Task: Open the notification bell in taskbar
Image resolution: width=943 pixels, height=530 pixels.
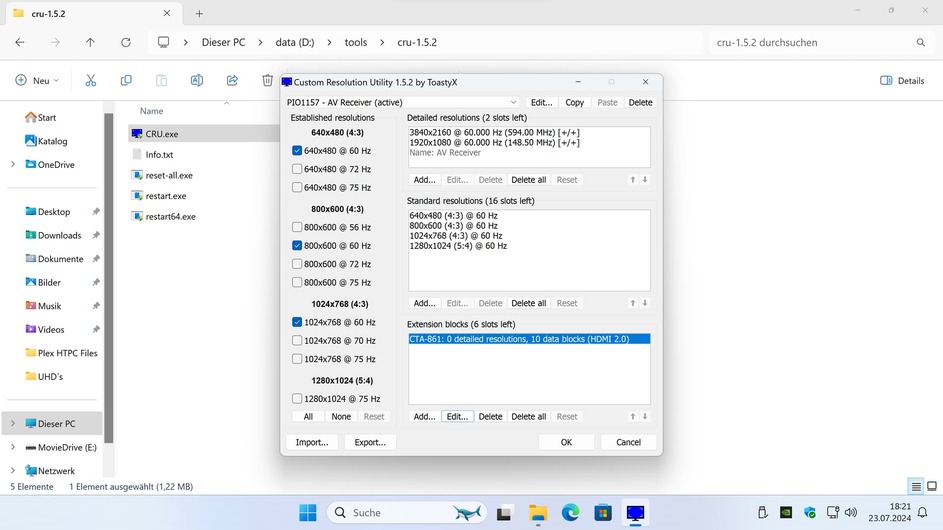Action: pos(923,513)
